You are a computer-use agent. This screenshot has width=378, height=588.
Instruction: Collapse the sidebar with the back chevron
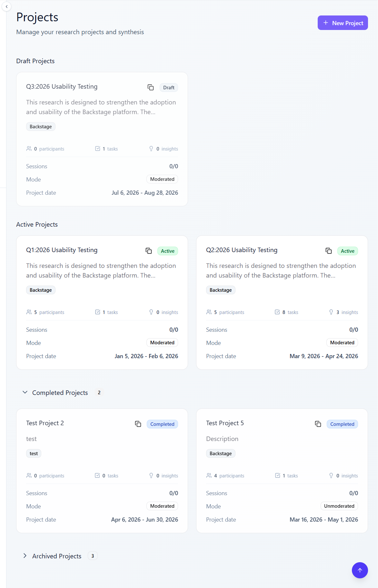pyautogui.click(x=6, y=6)
